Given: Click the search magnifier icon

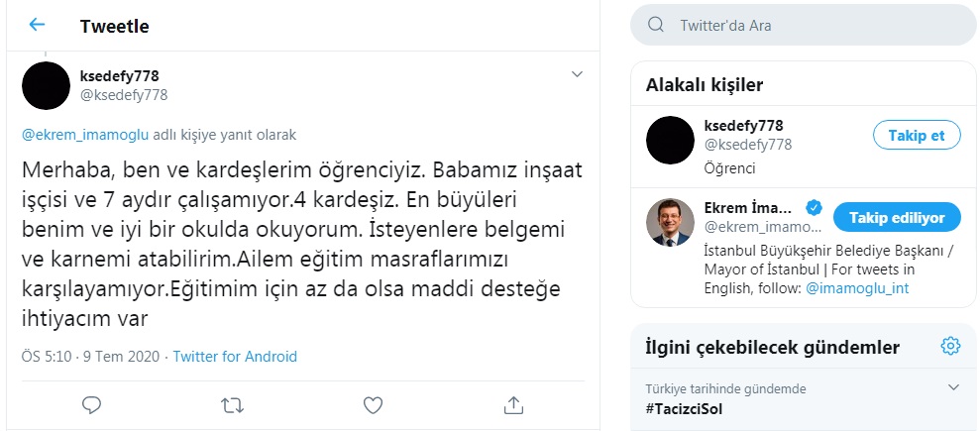Looking at the screenshot, I should pos(655,25).
